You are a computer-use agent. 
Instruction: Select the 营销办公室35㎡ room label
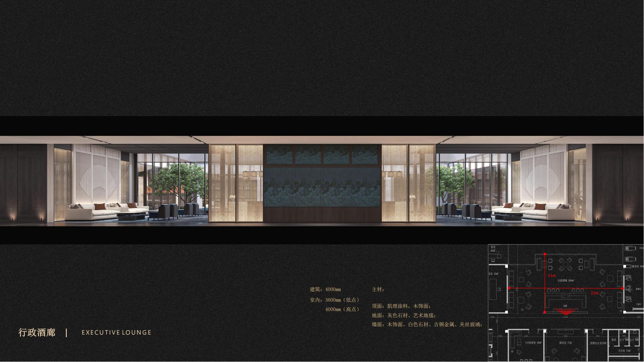[x=598, y=343]
